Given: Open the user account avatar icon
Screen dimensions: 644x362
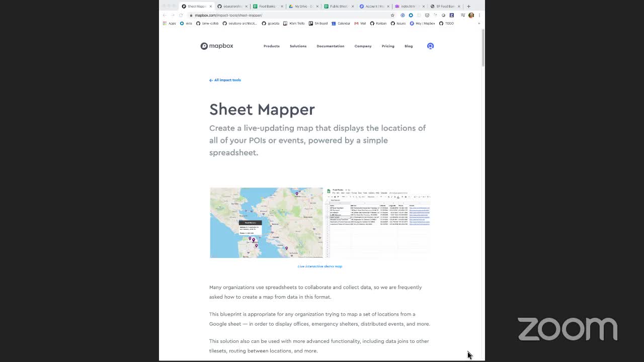Looking at the screenshot, I should click(430, 46).
